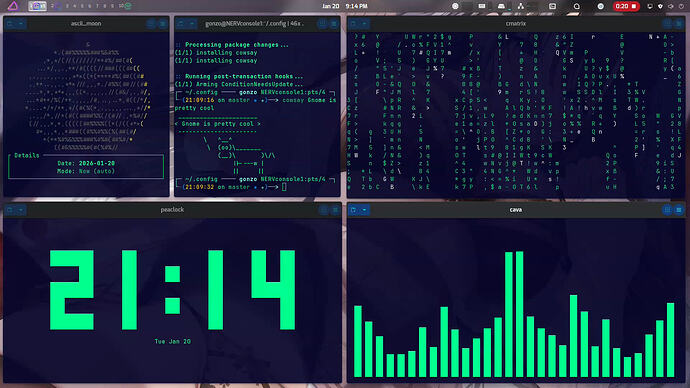Expand new-tab dropdown in cmatrix window
Viewport: 690px width, 388px height.
pyautogui.click(x=364, y=24)
